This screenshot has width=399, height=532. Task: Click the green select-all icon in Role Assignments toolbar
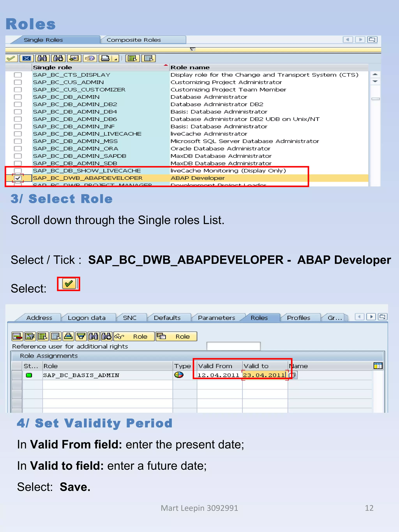click(43, 336)
